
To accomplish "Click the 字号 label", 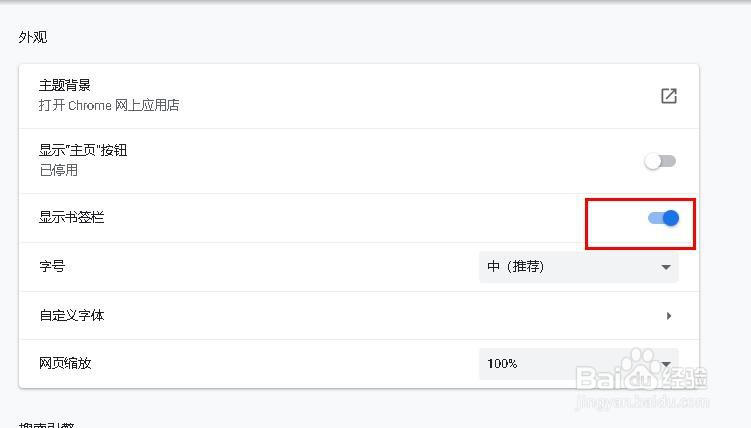I will (52, 266).
